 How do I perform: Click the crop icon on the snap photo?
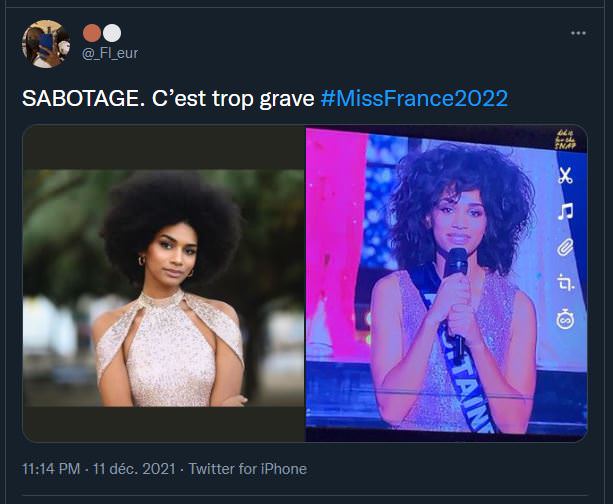(565, 284)
